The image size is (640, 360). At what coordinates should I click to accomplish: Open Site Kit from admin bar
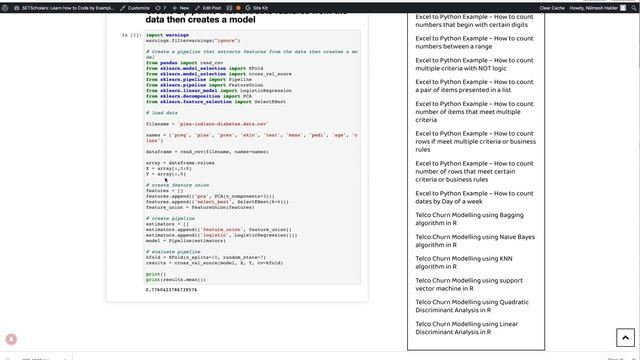click(x=257, y=8)
